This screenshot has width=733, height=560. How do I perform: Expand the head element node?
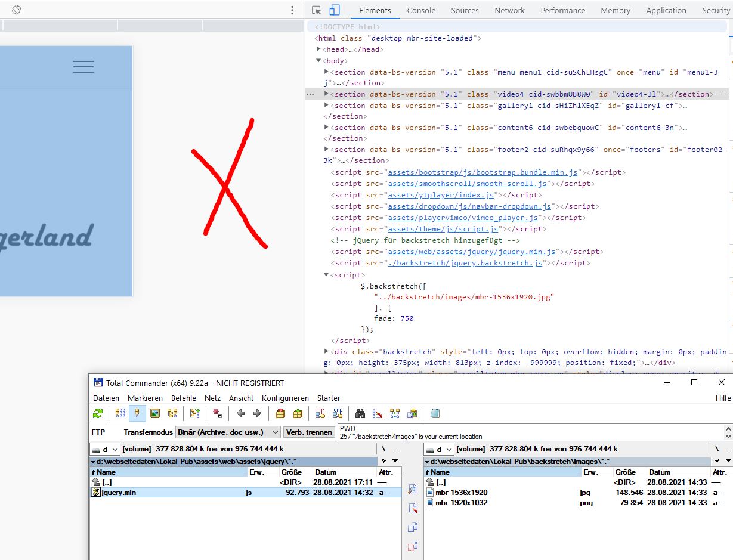(319, 49)
